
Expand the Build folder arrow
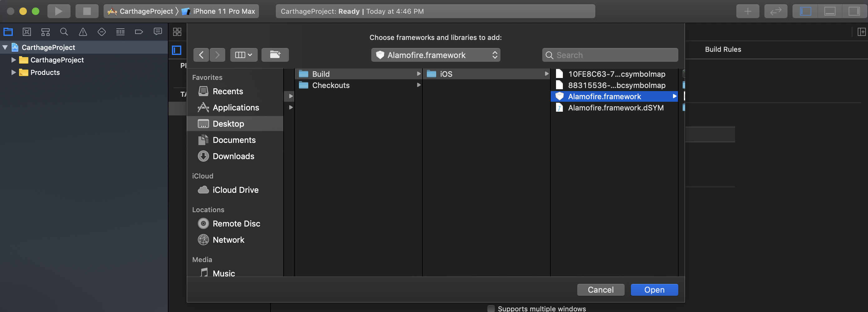[x=419, y=74]
